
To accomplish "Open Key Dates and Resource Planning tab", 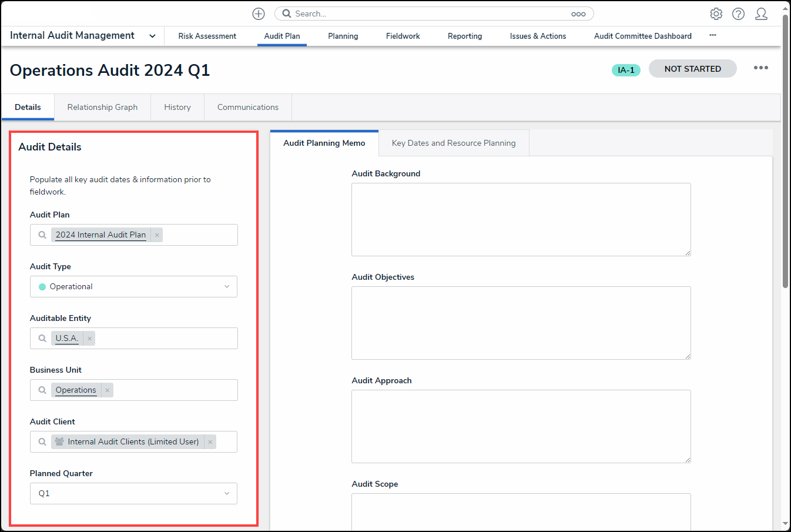I will point(454,143).
